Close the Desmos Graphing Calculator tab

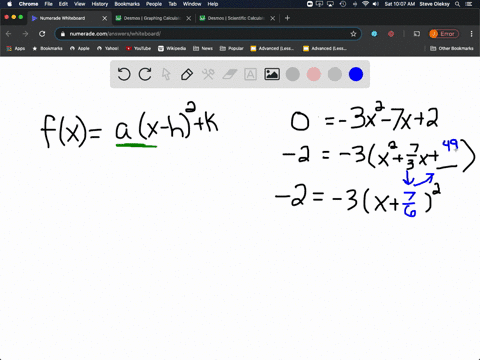[x=189, y=18]
